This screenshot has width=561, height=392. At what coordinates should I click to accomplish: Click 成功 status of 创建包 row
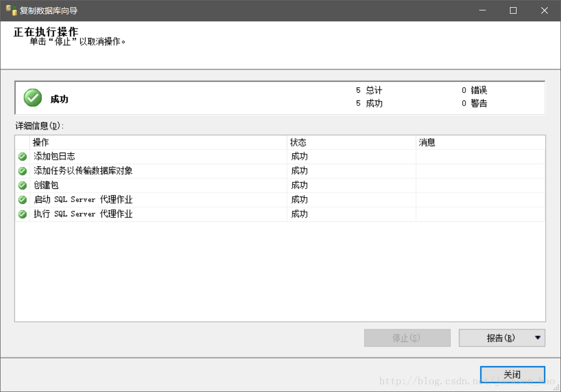(299, 185)
